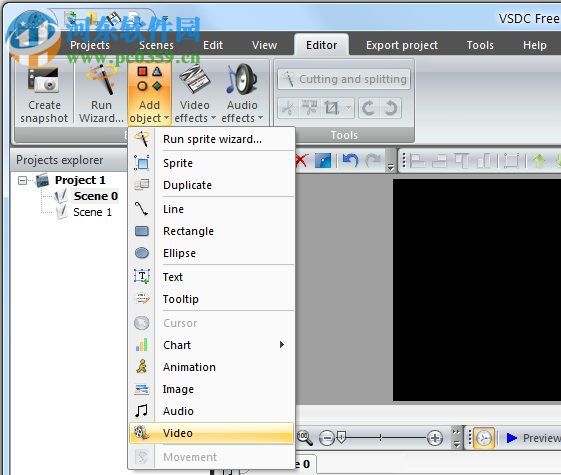The width and height of the screenshot is (561, 475).
Task: Select Project 1 in Projects explorer
Action: click(80, 180)
